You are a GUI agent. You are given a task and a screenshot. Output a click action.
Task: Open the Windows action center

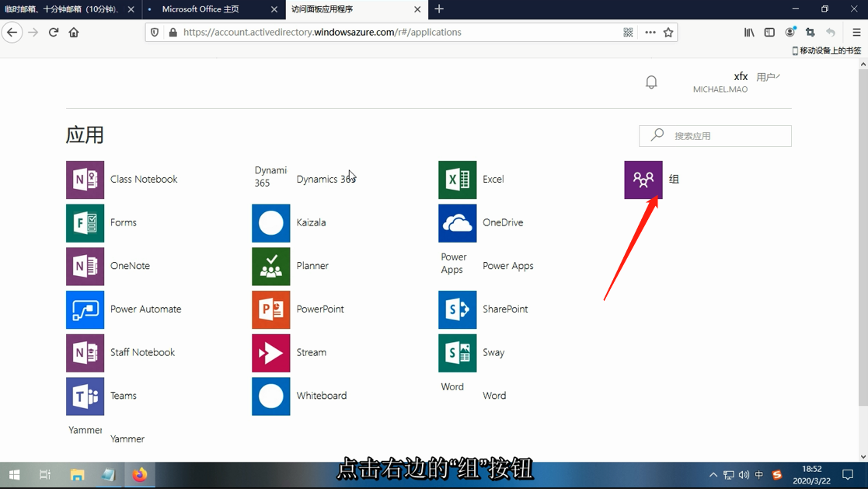tap(848, 475)
